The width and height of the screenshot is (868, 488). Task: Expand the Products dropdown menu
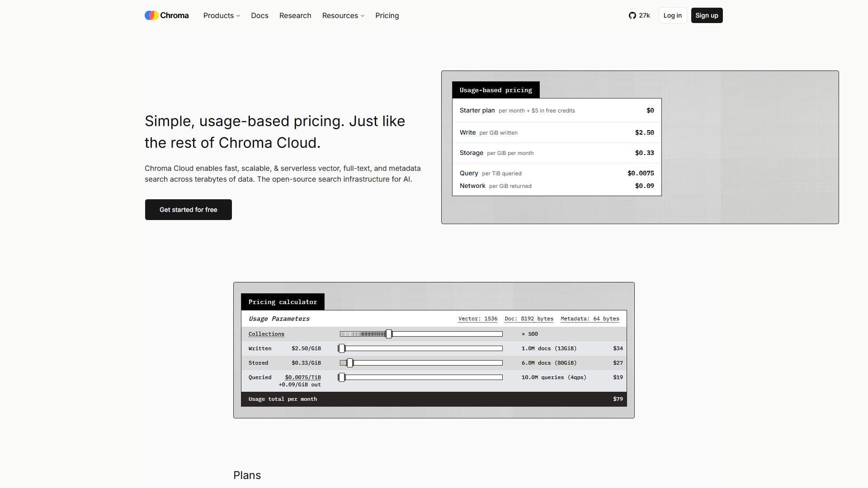[x=222, y=15]
